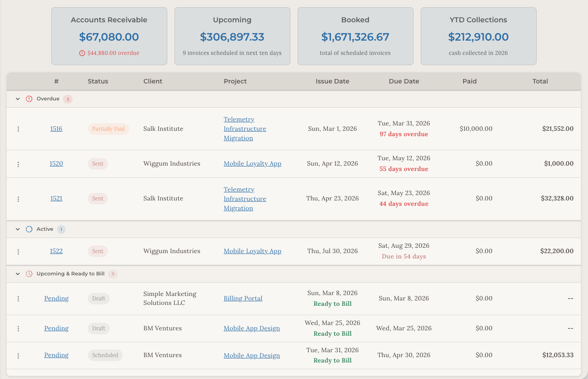Open invoice 1522

click(56, 251)
